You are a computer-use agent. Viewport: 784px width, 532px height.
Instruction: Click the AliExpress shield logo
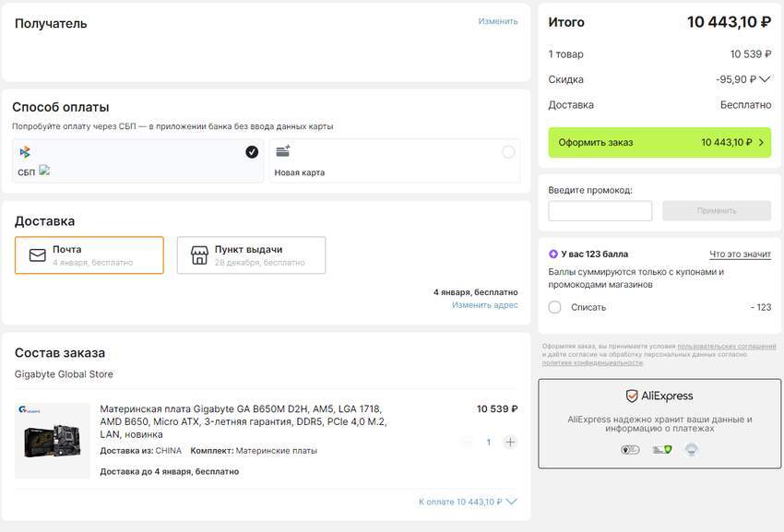[x=633, y=396]
